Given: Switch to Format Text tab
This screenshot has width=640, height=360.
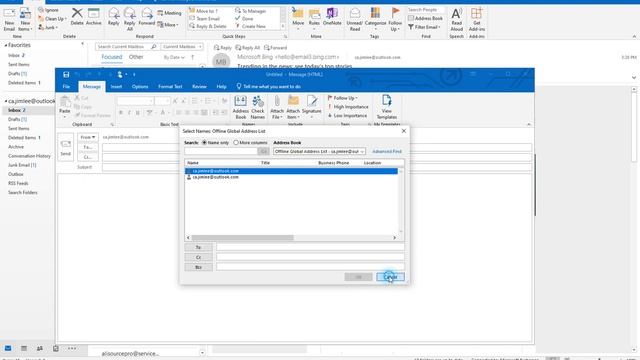Looking at the screenshot, I should point(170,87).
